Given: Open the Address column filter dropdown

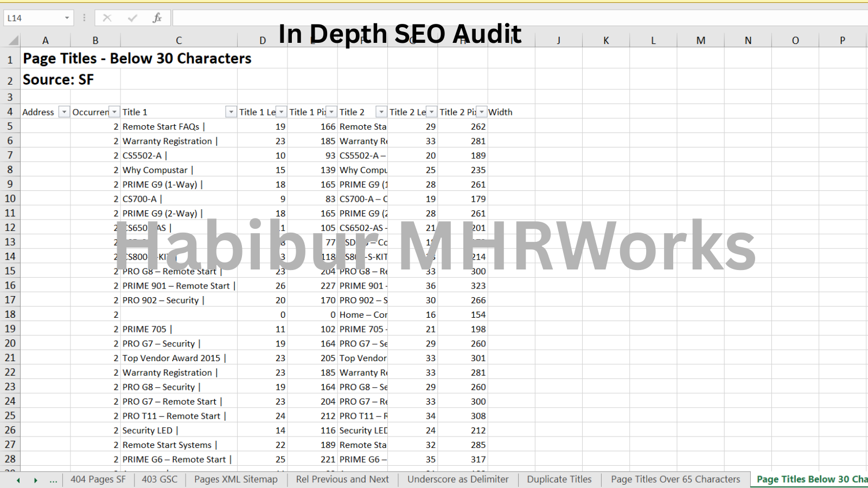Looking at the screenshot, I should click(64, 112).
